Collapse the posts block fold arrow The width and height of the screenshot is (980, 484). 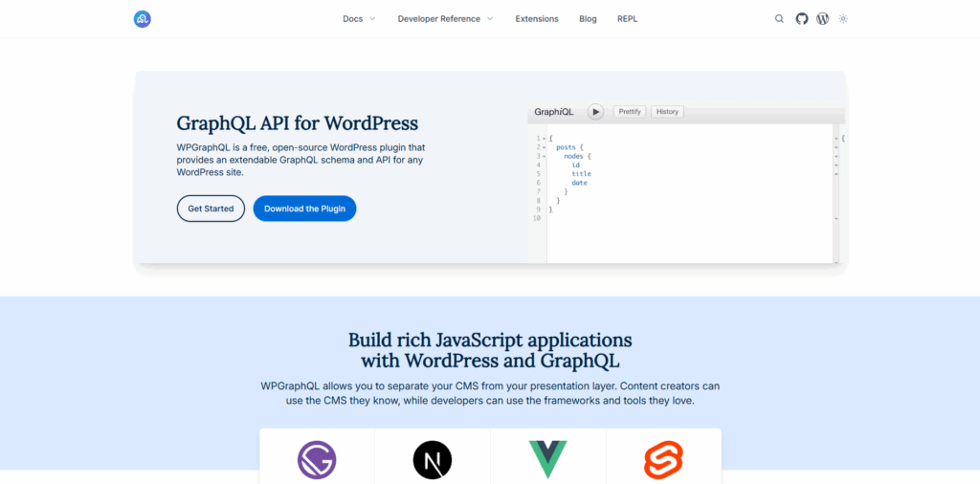pos(545,146)
